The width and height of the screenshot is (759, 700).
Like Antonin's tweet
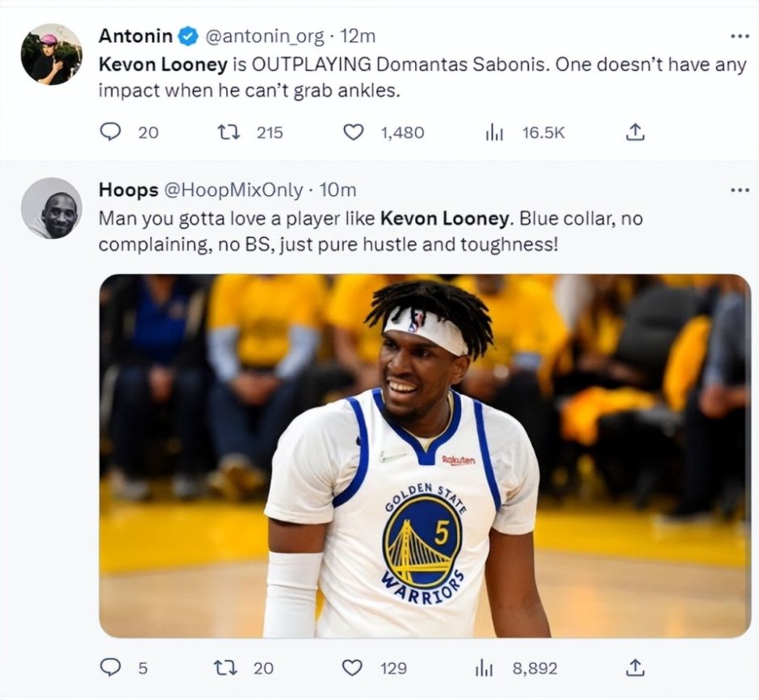354,132
